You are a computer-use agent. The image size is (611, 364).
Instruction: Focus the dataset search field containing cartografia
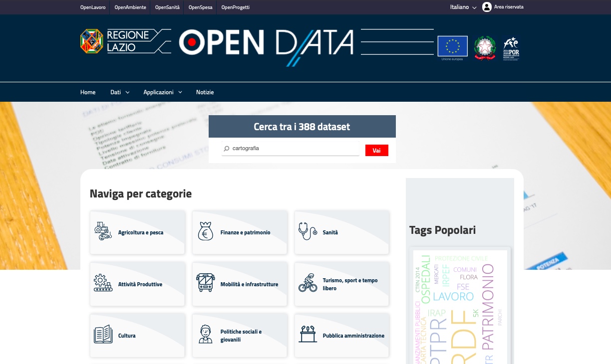(x=291, y=149)
